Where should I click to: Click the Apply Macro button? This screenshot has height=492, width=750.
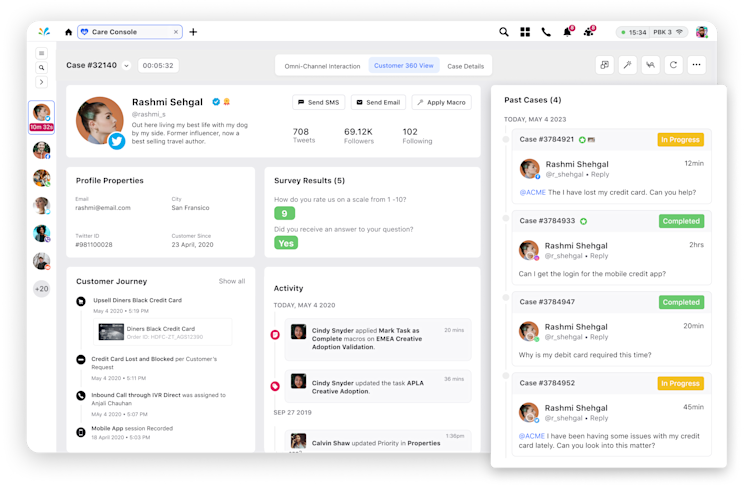[x=441, y=102]
